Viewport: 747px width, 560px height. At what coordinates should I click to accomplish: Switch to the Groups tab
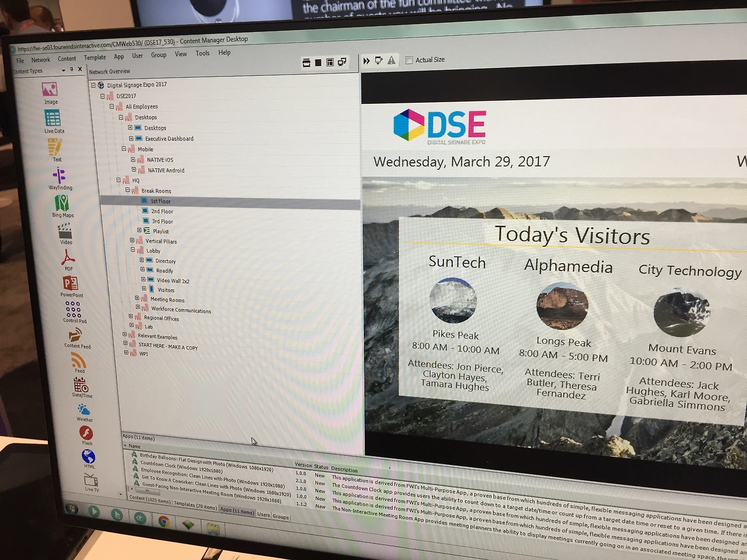click(281, 517)
